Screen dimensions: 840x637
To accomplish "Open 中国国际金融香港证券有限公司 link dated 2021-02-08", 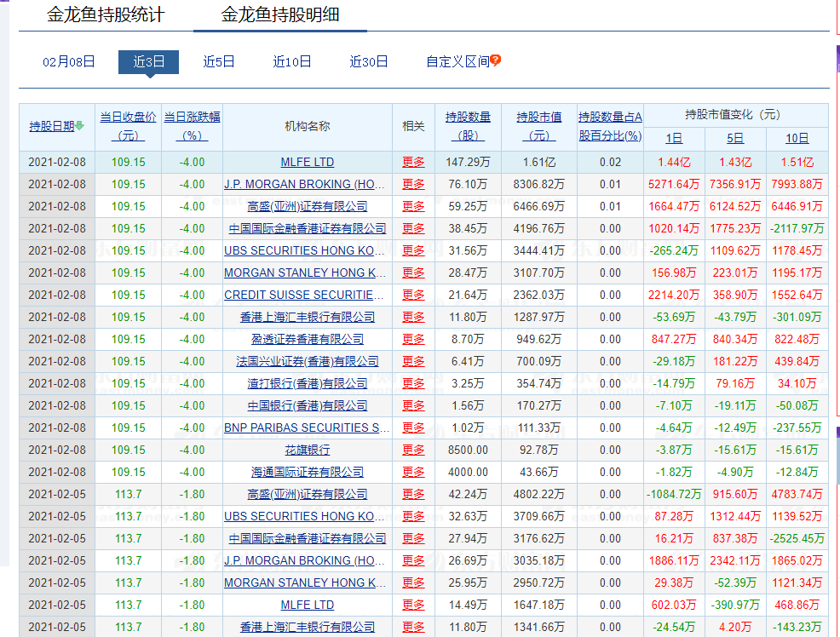I will (307, 228).
